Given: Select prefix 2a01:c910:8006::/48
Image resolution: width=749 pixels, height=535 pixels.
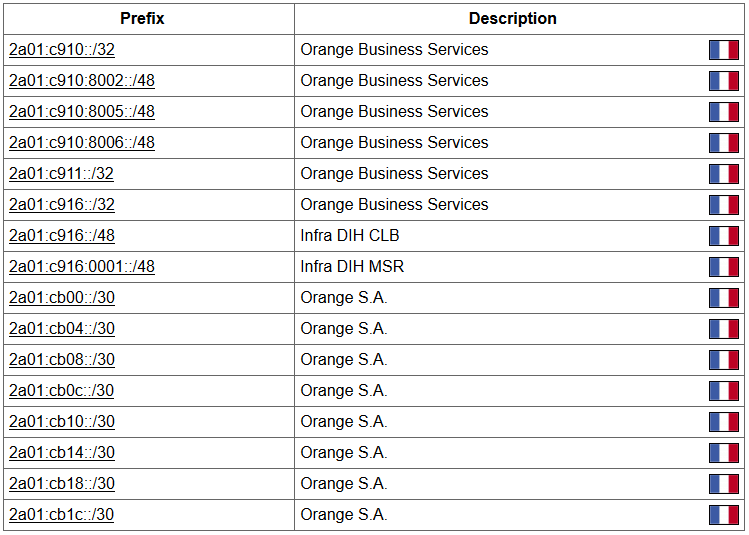Looking at the screenshot, I should 82,143.
